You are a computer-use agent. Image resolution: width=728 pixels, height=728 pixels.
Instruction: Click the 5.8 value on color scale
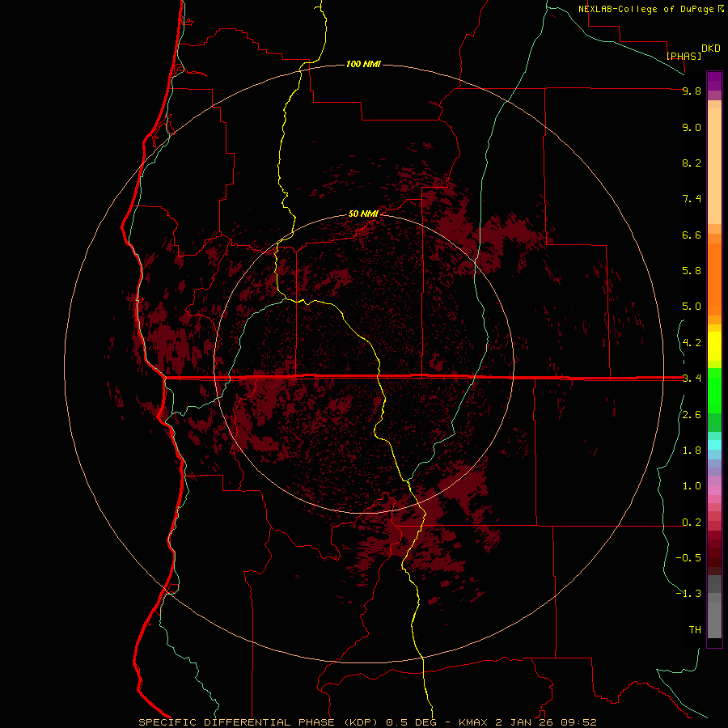[692, 270]
